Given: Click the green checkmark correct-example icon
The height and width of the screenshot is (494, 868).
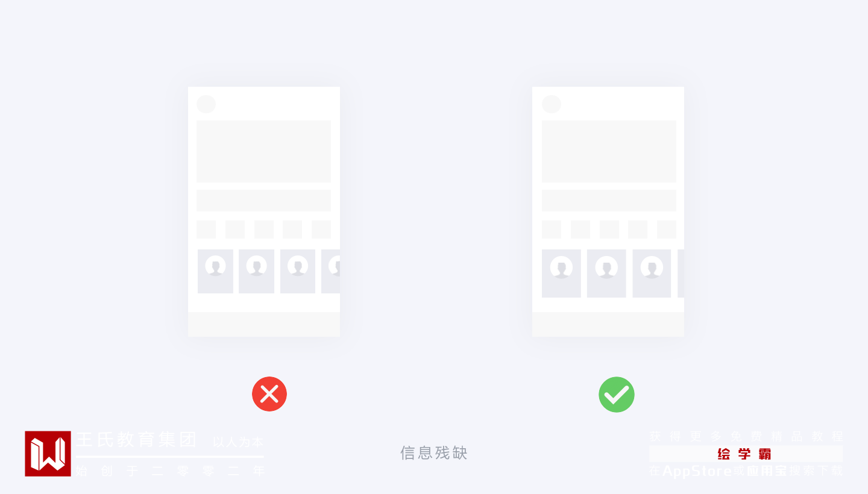Looking at the screenshot, I should 617,395.
